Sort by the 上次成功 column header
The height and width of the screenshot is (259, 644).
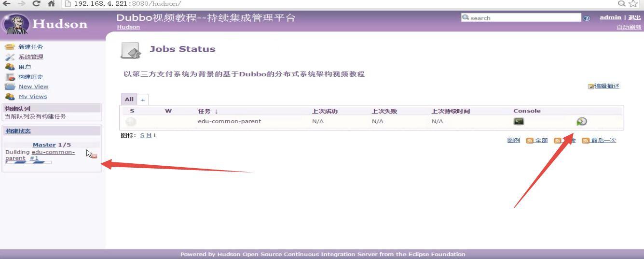coord(325,111)
